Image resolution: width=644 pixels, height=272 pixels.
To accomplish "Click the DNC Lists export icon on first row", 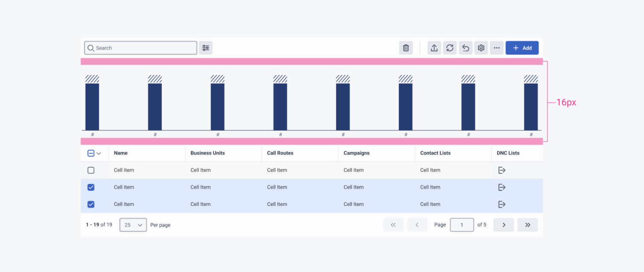I will click(502, 170).
